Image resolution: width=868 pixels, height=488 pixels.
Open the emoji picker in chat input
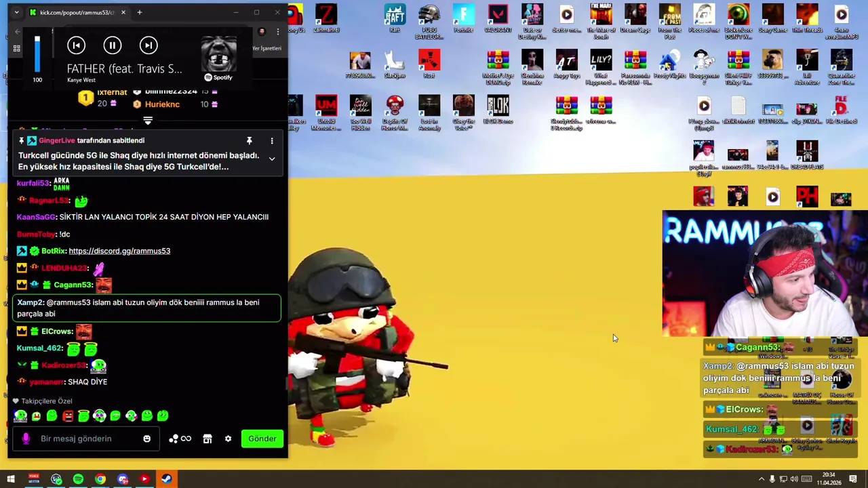click(x=146, y=439)
